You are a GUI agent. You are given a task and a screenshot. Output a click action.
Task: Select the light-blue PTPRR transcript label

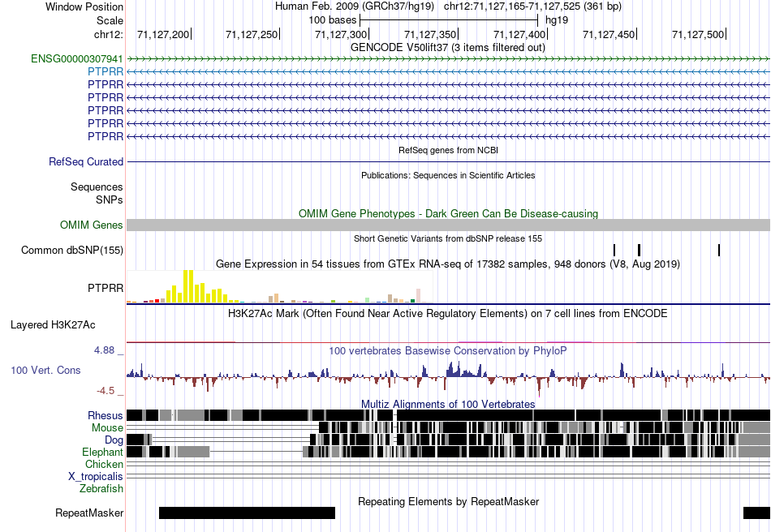tap(106, 71)
